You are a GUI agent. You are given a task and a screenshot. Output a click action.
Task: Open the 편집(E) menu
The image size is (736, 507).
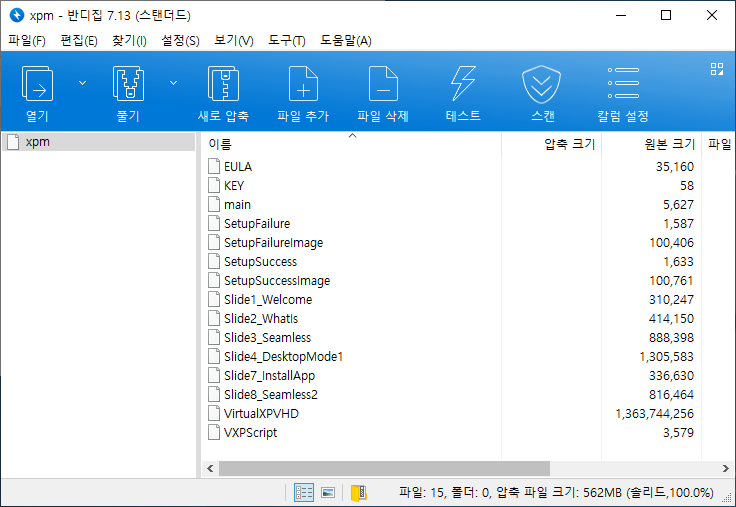pos(79,41)
